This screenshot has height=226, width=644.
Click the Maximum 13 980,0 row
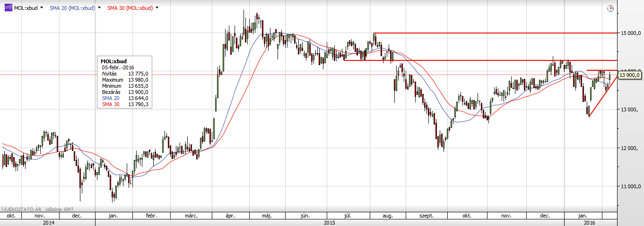pos(125,80)
